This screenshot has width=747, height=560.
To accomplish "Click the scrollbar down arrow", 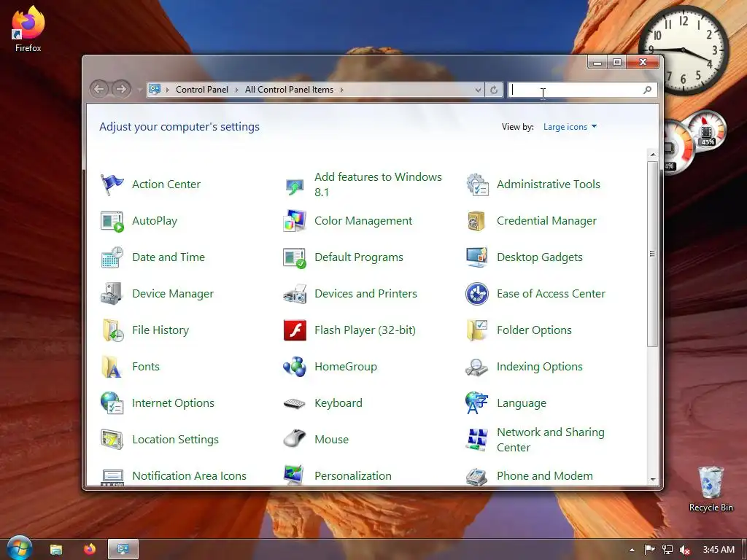I will tap(653, 480).
